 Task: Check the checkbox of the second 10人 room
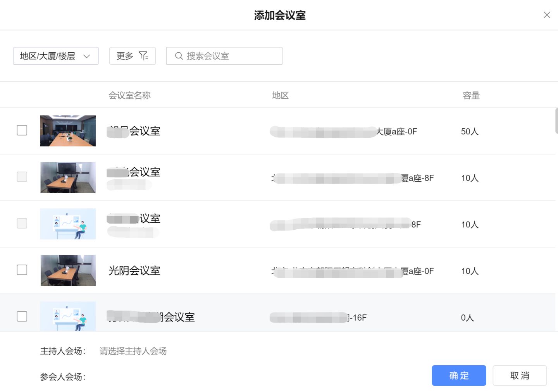(22, 224)
